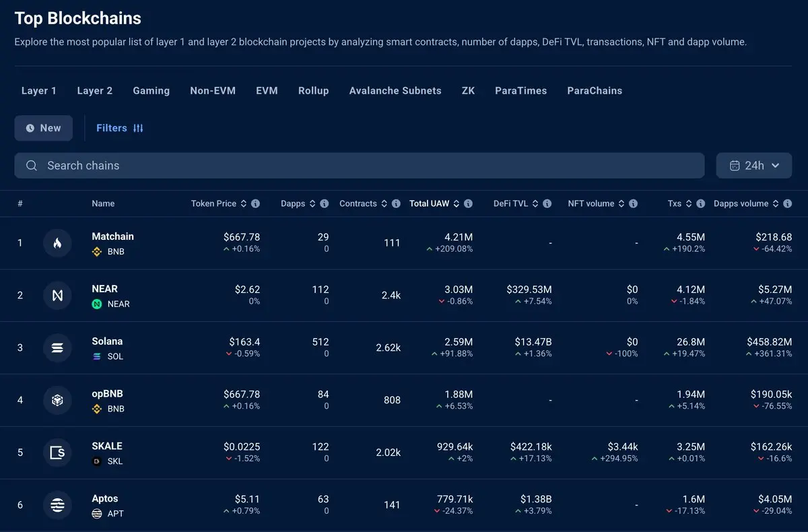Open the Aptos chain page
Viewport: 808px width, 532px height.
(x=105, y=498)
